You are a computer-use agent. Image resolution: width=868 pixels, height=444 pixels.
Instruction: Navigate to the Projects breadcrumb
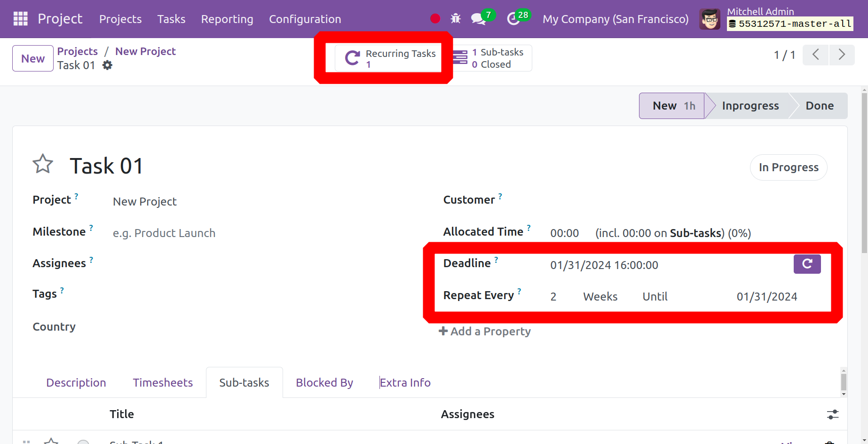[78, 51]
